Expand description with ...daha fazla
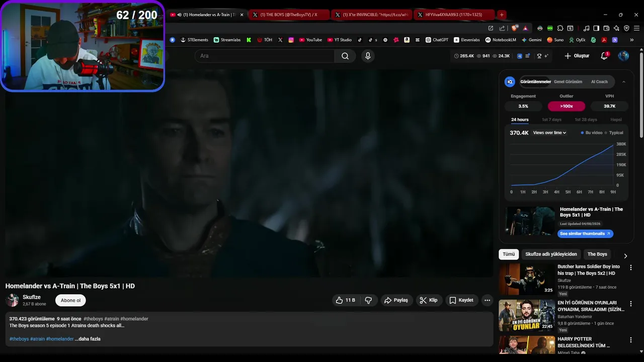Image resolution: width=644 pixels, height=362 pixels. coord(88,339)
